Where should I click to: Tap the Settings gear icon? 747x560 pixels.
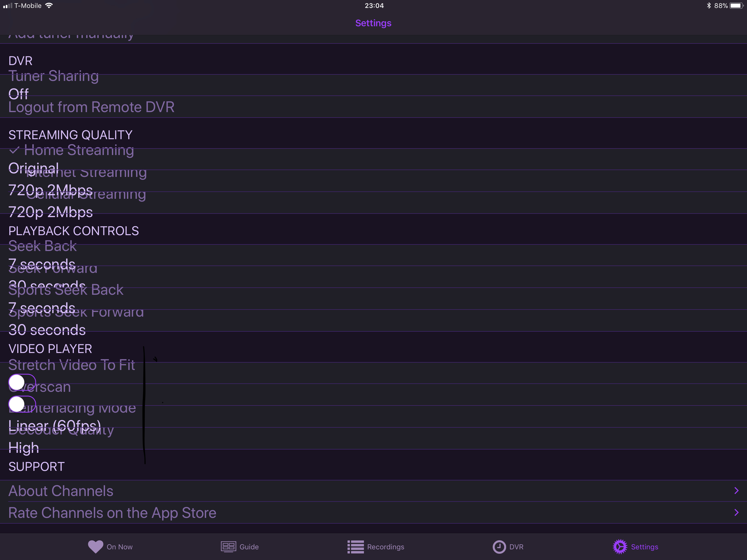(620, 546)
